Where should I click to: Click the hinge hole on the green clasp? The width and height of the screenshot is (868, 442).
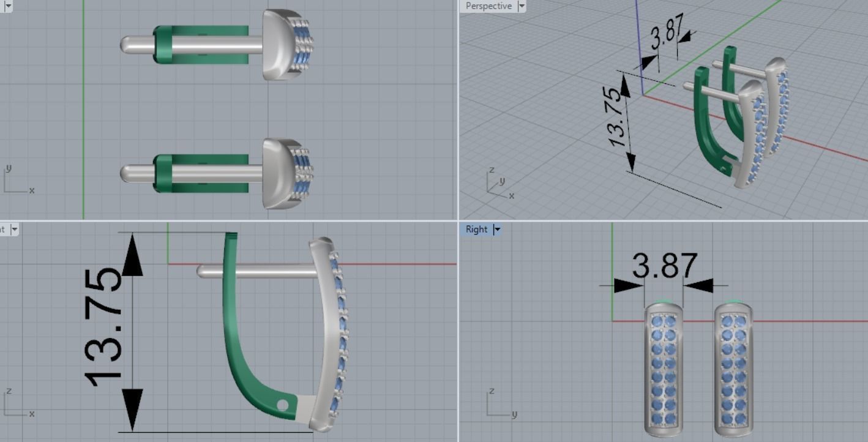(282, 405)
